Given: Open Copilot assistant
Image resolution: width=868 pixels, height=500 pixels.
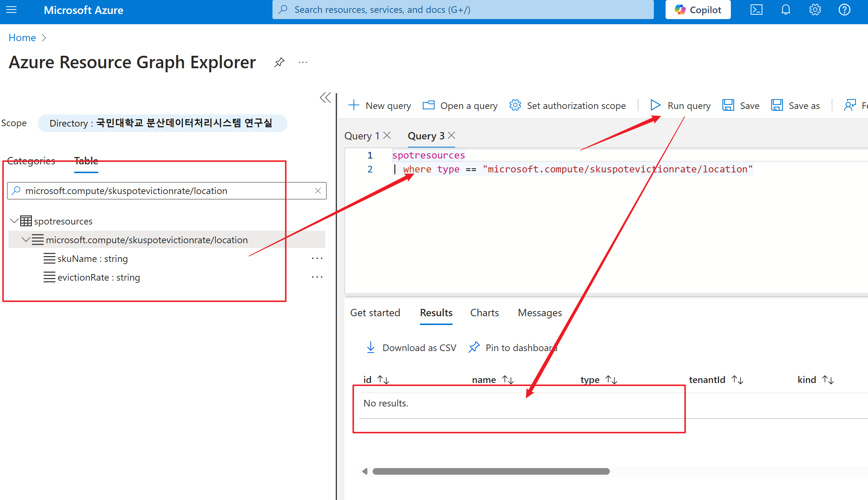Looking at the screenshot, I should click(x=697, y=10).
